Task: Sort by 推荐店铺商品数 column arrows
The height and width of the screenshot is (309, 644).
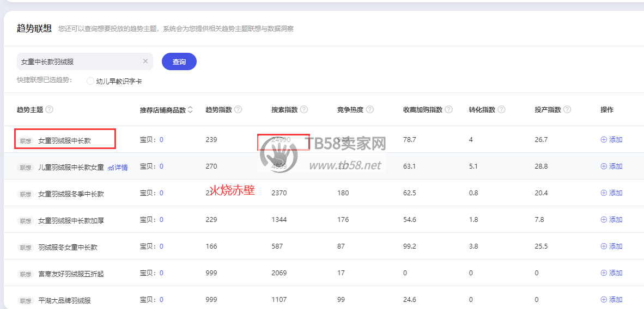Action: [190, 110]
